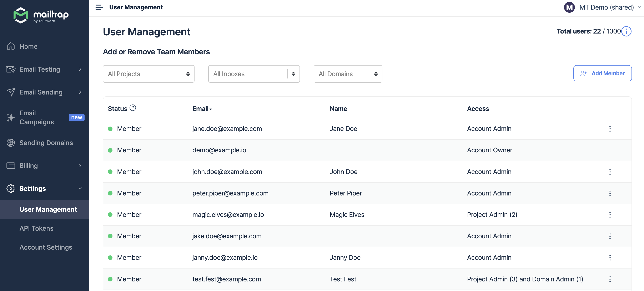Open the All Projects dropdown filter
The image size is (644, 291).
pos(149,74)
